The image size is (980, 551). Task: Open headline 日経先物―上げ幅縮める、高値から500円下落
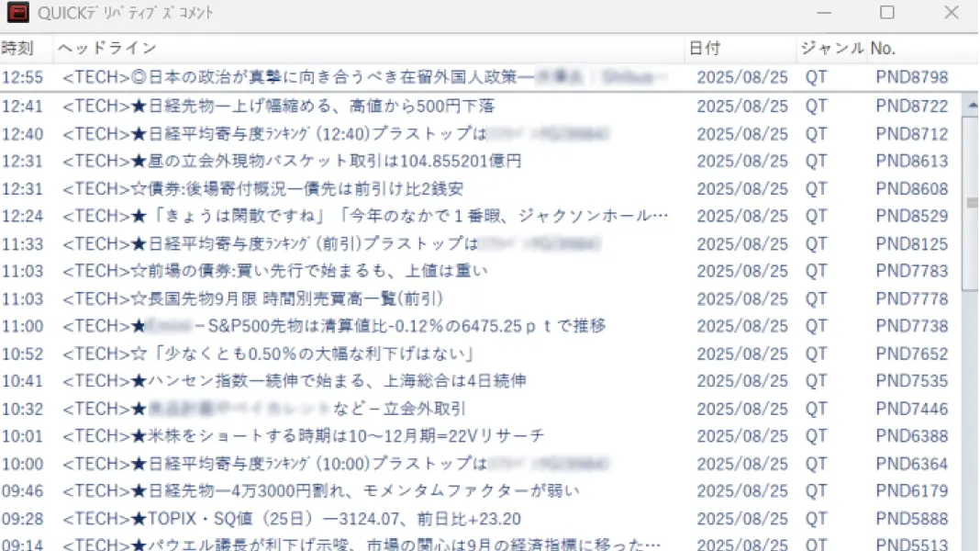pos(279,106)
